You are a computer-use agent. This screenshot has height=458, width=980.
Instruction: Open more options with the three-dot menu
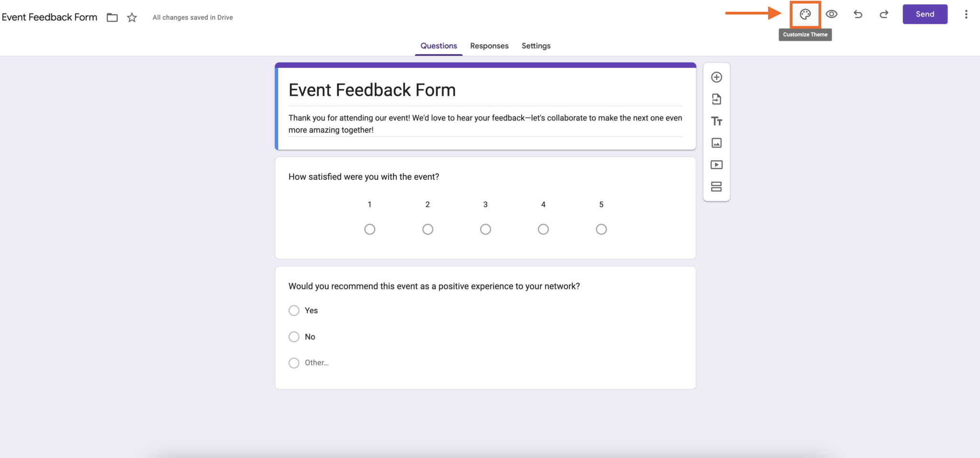[x=966, y=14]
